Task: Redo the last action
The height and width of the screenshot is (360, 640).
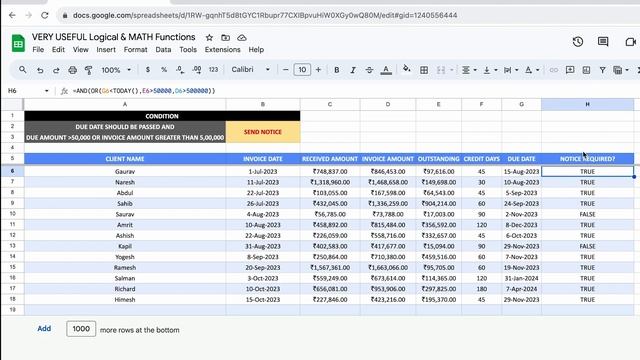Action: 56,70
